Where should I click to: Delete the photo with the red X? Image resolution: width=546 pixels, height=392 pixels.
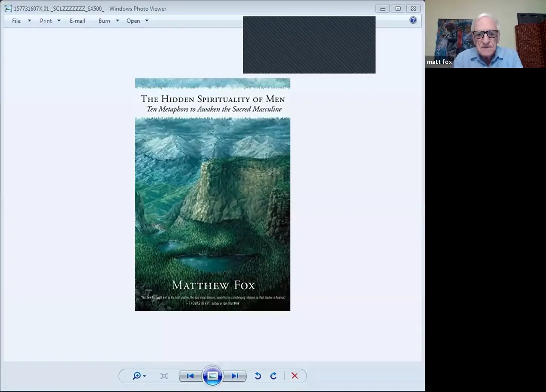(x=295, y=376)
